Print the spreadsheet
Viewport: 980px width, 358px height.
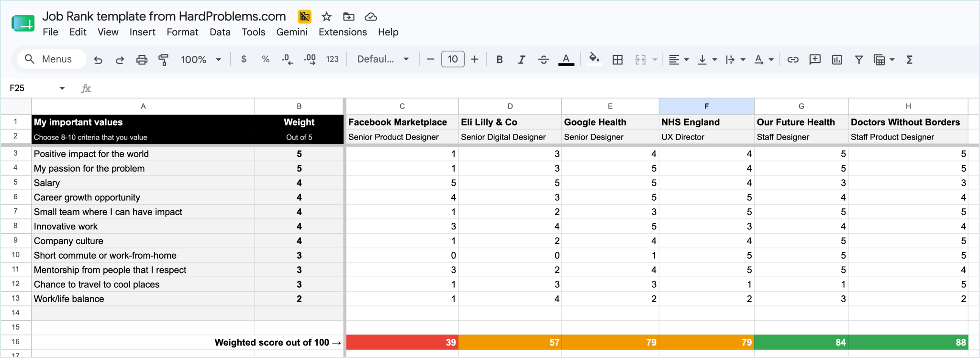(x=142, y=60)
